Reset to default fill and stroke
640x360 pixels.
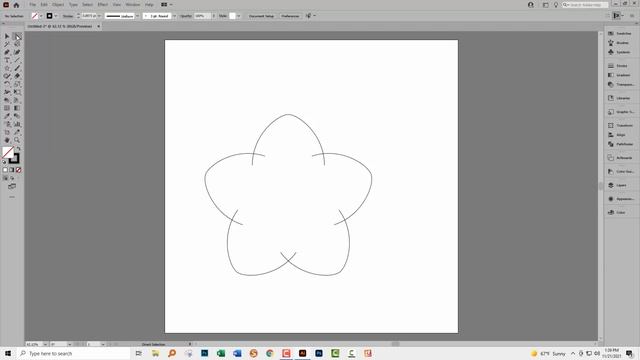pos(4,162)
